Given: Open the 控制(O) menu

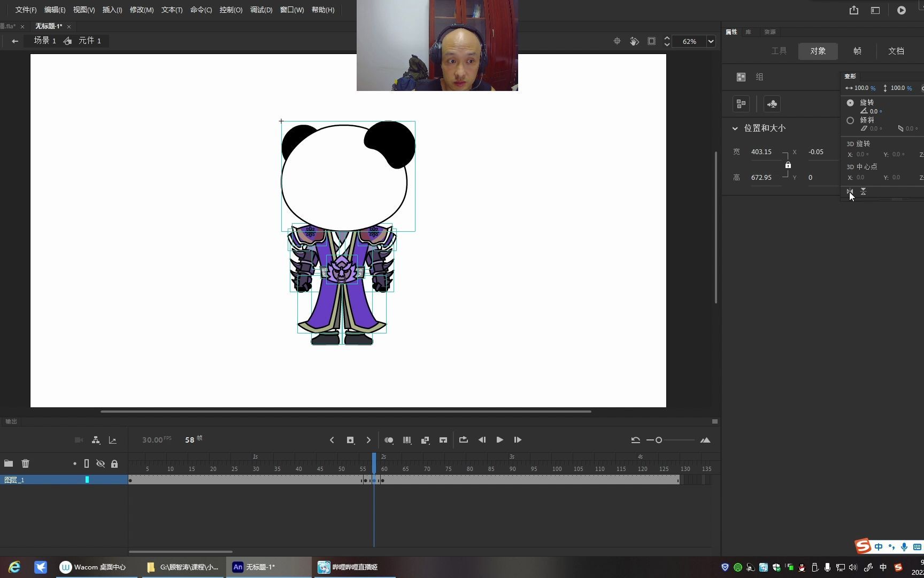Looking at the screenshot, I should 231,10.
